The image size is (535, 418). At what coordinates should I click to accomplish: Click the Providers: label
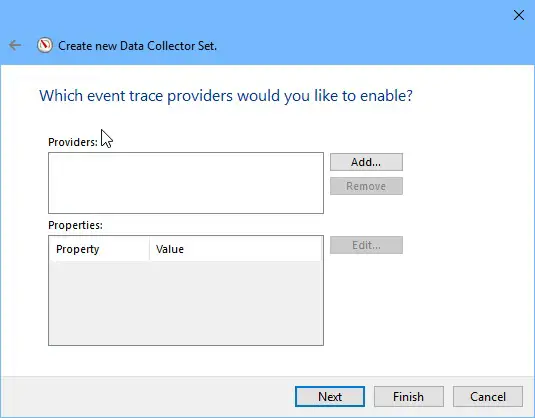tap(73, 142)
